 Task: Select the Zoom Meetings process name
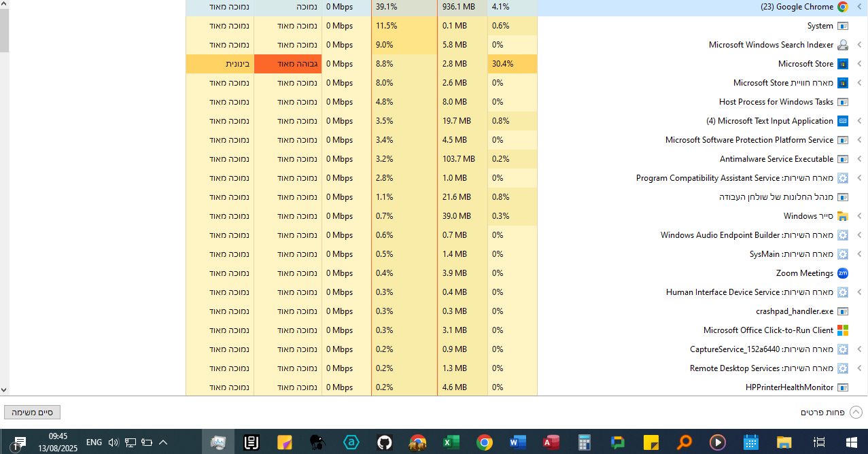(805, 273)
